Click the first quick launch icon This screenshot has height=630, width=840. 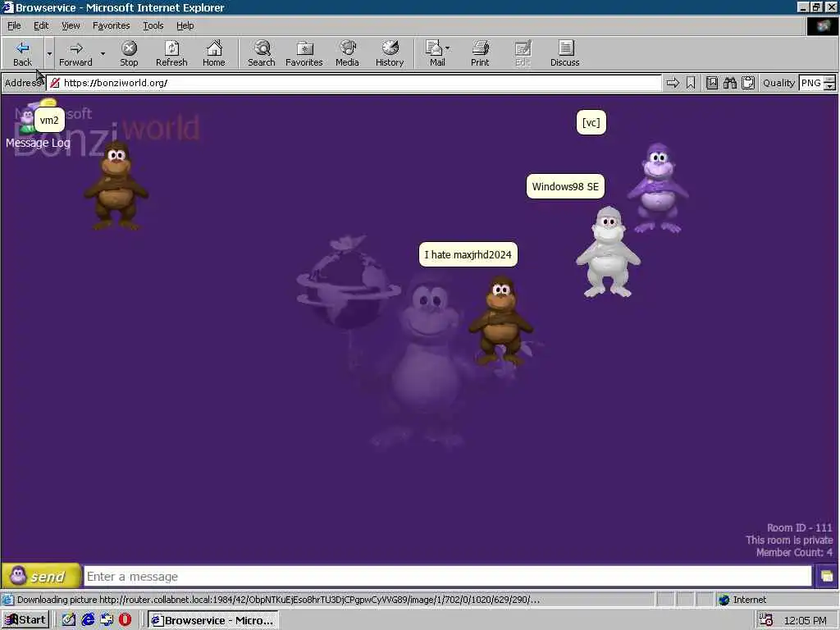pos(69,620)
